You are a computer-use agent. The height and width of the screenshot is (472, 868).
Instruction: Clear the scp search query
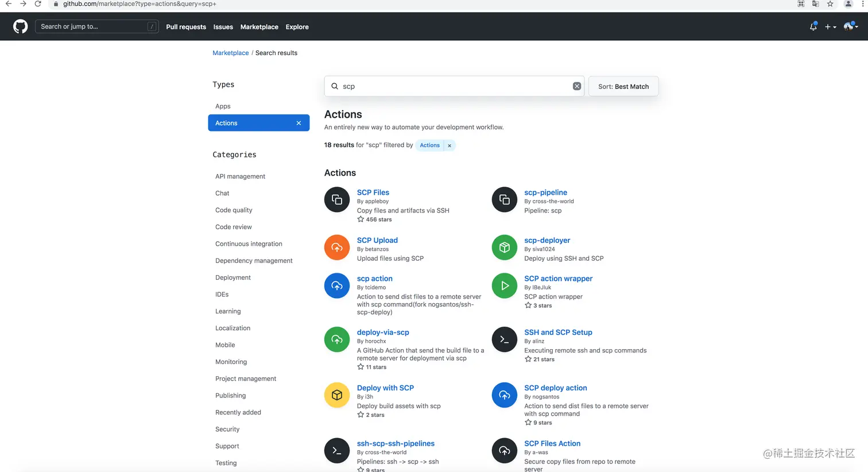[x=577, y=86]
